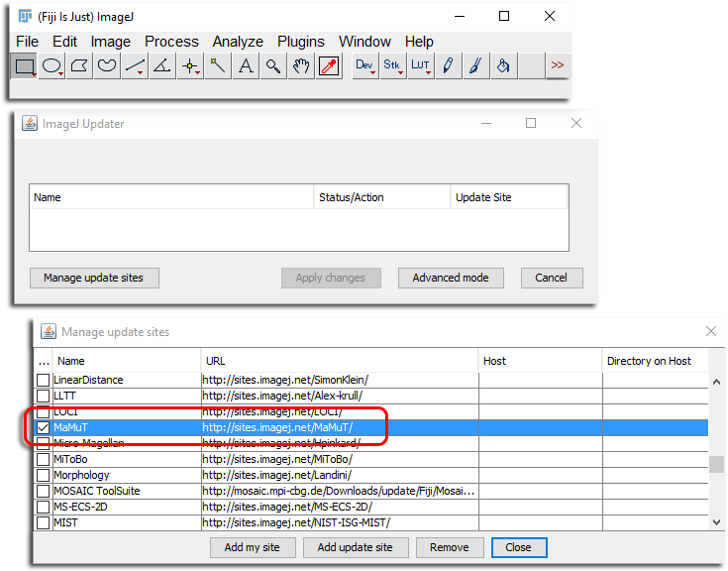Click the Manage update sites button
Viewport: 728px width, 571px height.
point(94,278)
